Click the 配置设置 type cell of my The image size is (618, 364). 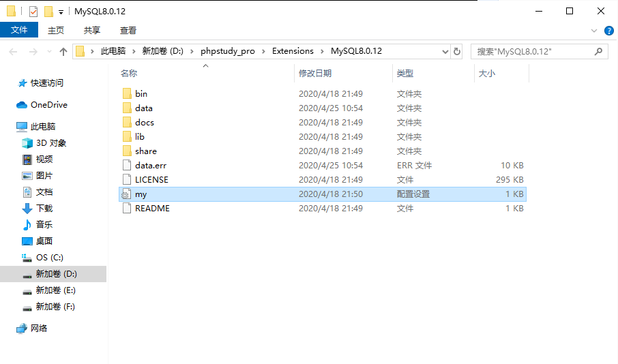pyautogui.click(x=413, y=194)
